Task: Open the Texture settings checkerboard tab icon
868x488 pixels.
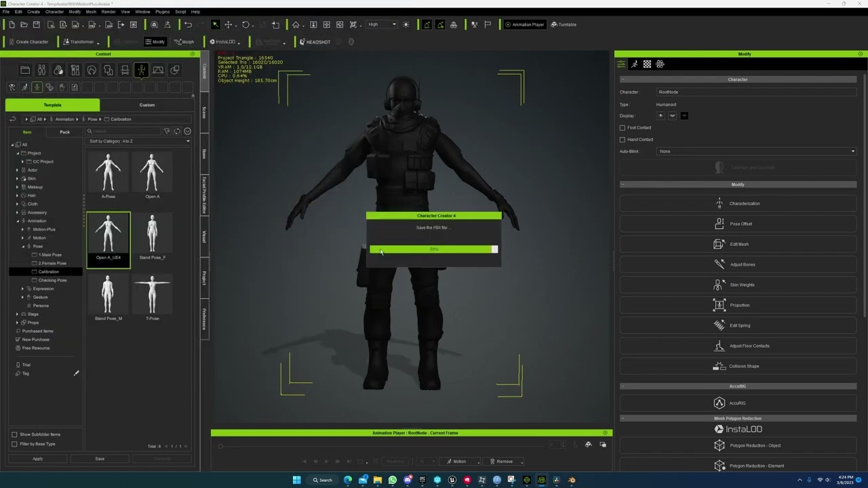Action: (x=647, y=64)
